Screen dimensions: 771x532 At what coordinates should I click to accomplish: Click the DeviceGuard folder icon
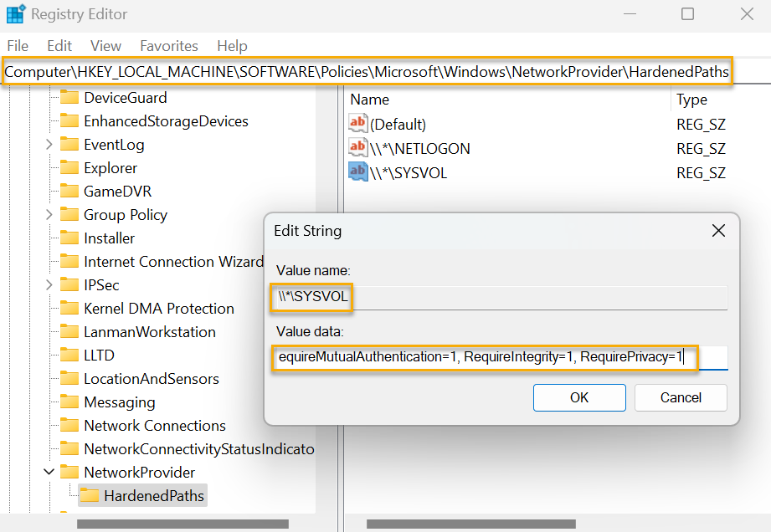[69, 97]
